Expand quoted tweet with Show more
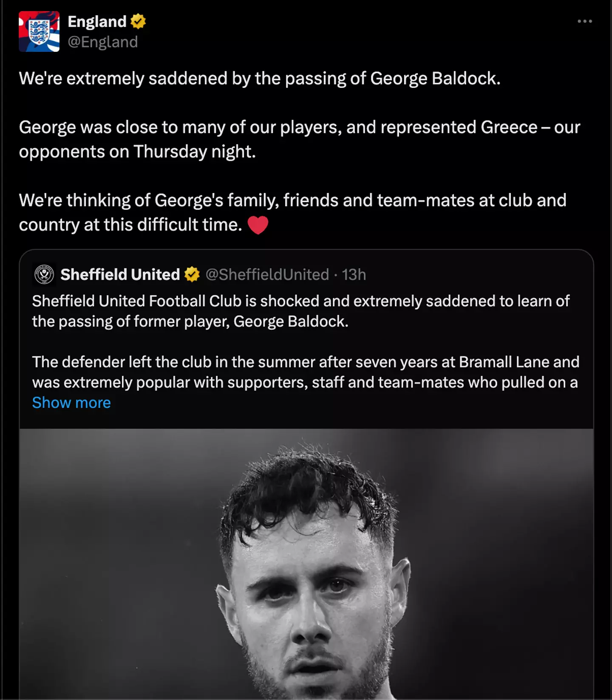The image size is (612, 700). [x=71, y=403]
